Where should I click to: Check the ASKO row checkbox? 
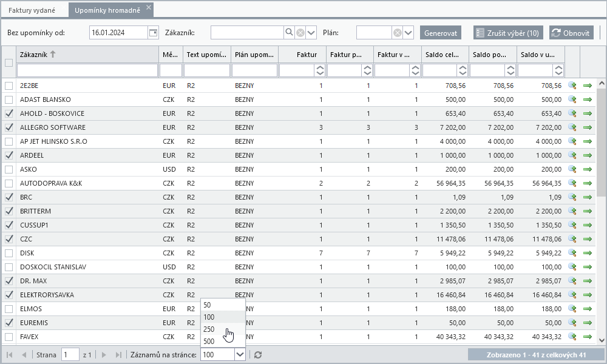[9, 169]
